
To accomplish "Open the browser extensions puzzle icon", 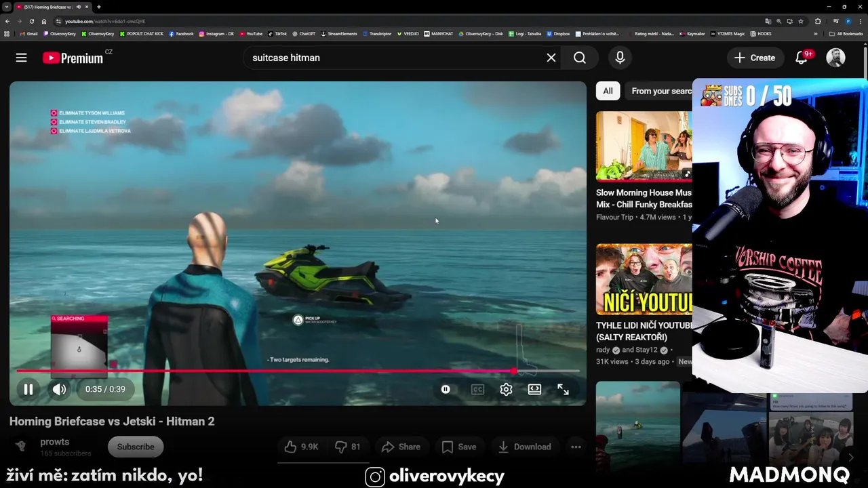I will [818, 21].
